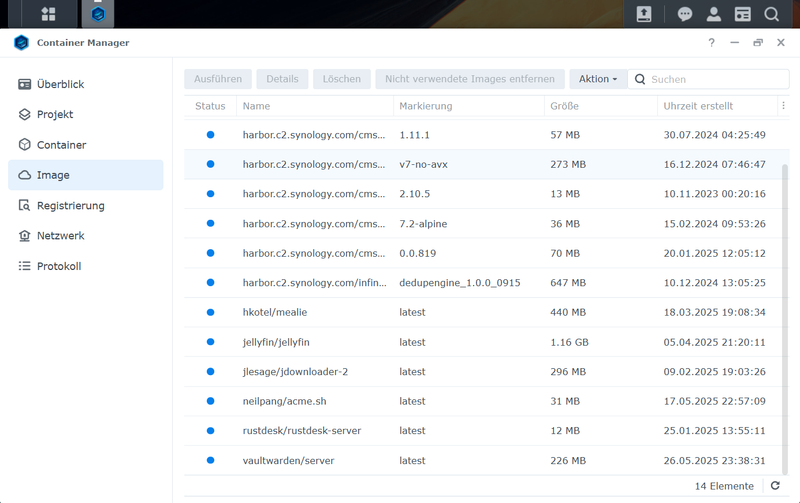
Task: Click the Löschen button
Action: [x=342, y=79]
